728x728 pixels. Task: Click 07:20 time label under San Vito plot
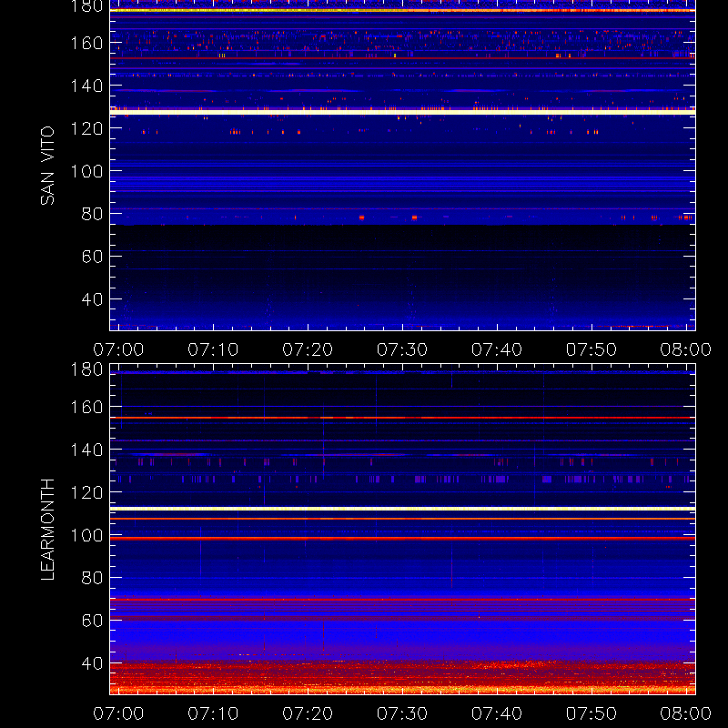(x=308, y=349)
